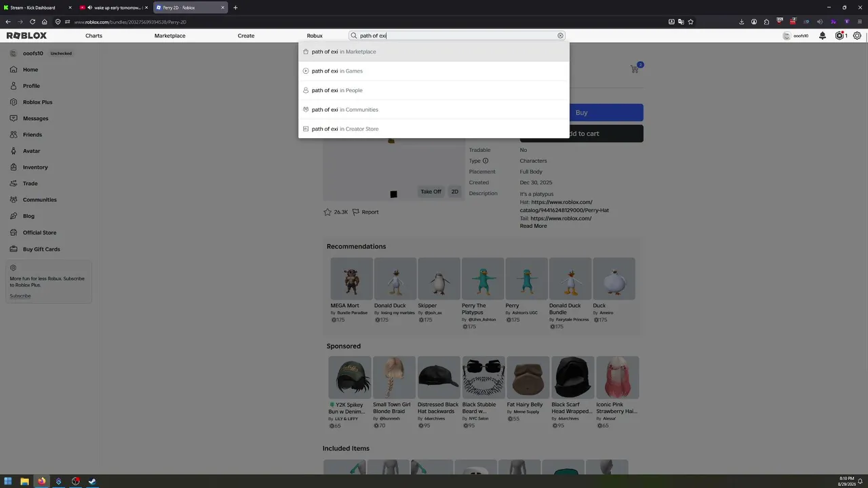Click the Friends sidebar icon
This screenshot has width=868, height=488.
coord(14,134)
